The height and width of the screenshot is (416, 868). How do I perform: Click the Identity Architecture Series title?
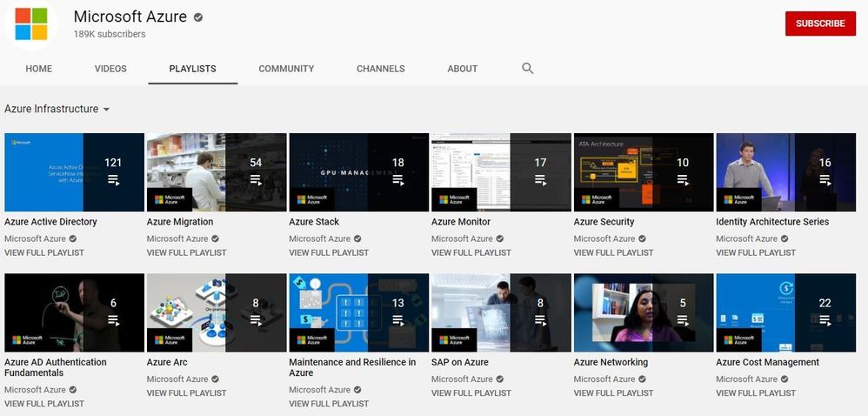[772, 222]
